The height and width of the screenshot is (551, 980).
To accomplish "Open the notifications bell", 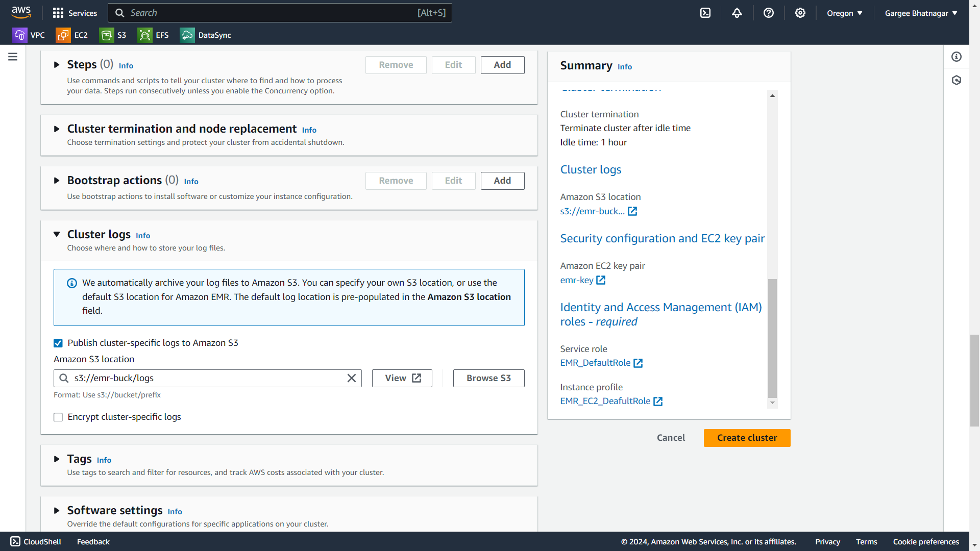I will (x=737, y=13).
